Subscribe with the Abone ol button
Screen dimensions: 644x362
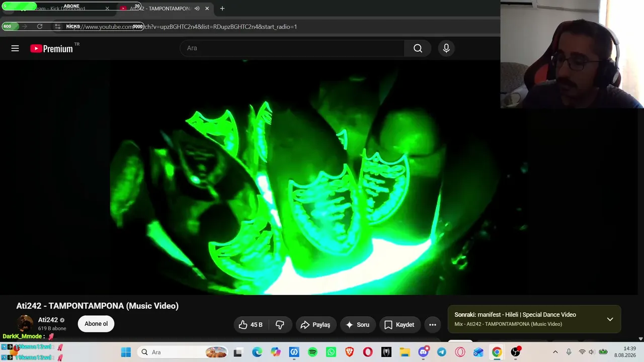[x=96, y=324]
